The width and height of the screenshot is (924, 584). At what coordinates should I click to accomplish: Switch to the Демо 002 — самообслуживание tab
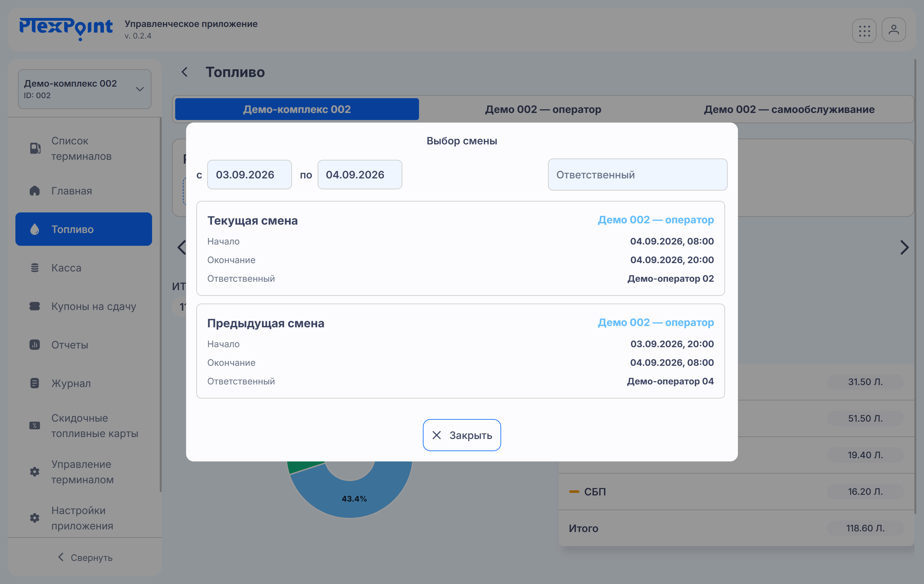789,109
